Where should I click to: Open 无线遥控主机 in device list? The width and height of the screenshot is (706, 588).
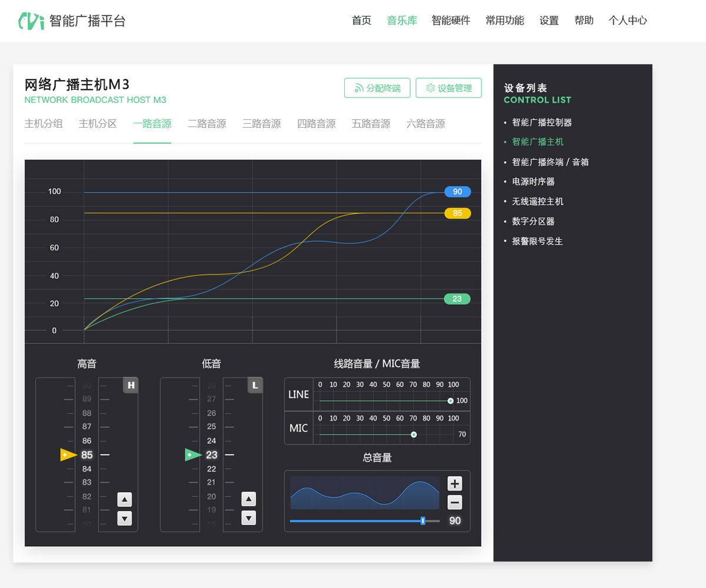click(538, 201)
